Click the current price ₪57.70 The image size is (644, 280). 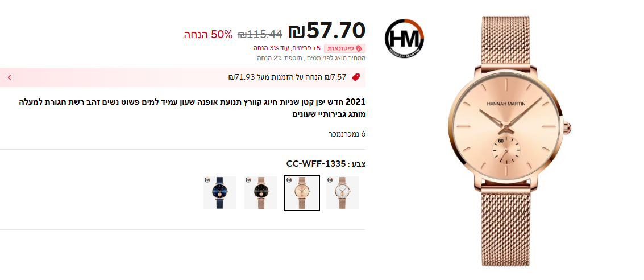point(327,30)
